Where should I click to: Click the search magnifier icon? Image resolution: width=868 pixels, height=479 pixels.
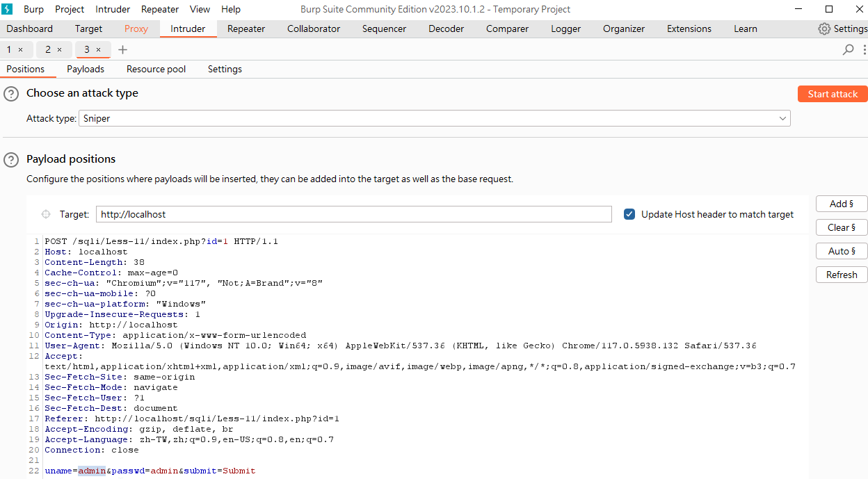(x=849, y=49)
